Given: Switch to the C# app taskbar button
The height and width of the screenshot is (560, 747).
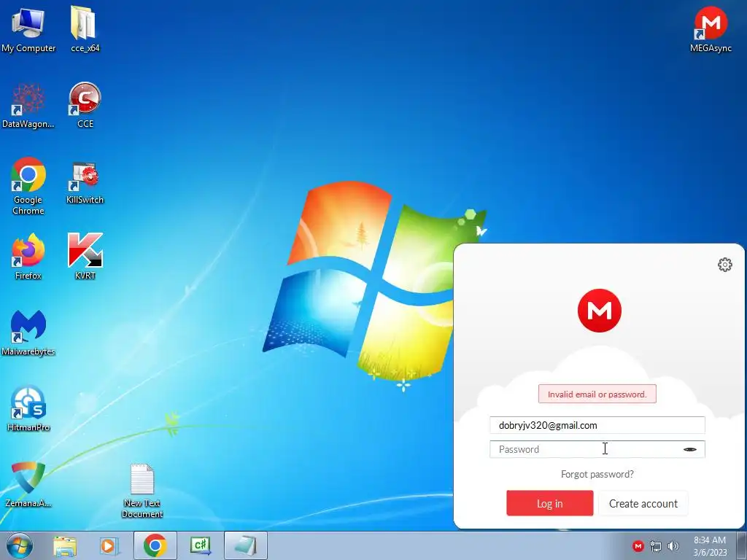Looking at the screenshot, I should coord(200,545).
